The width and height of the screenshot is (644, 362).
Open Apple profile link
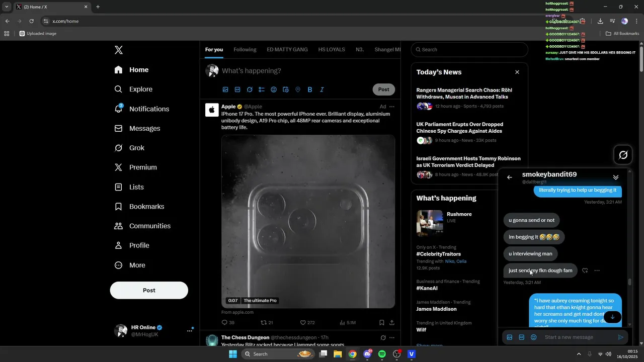(228, 107)
